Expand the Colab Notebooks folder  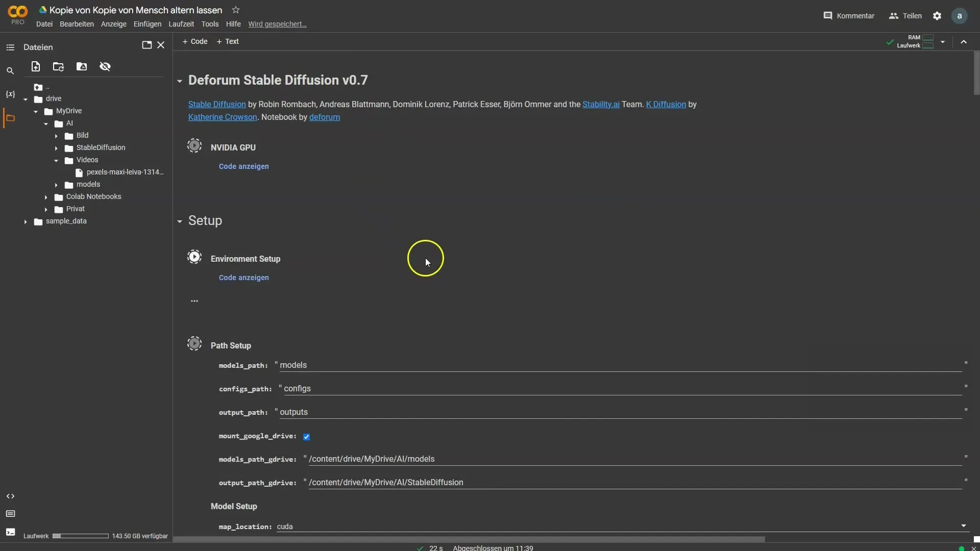click(46, 197)
